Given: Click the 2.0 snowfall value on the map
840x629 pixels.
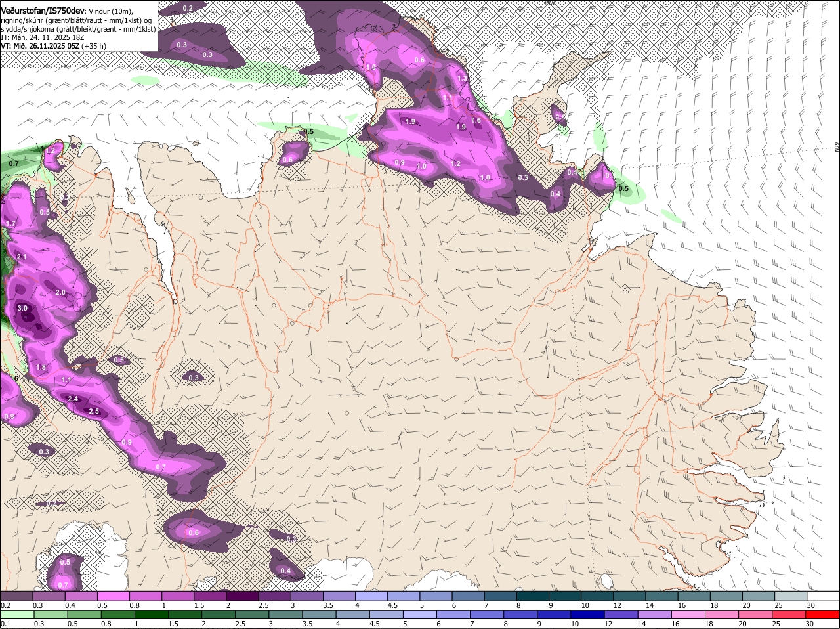Looking at the screenshot, I should coord(60,292).
